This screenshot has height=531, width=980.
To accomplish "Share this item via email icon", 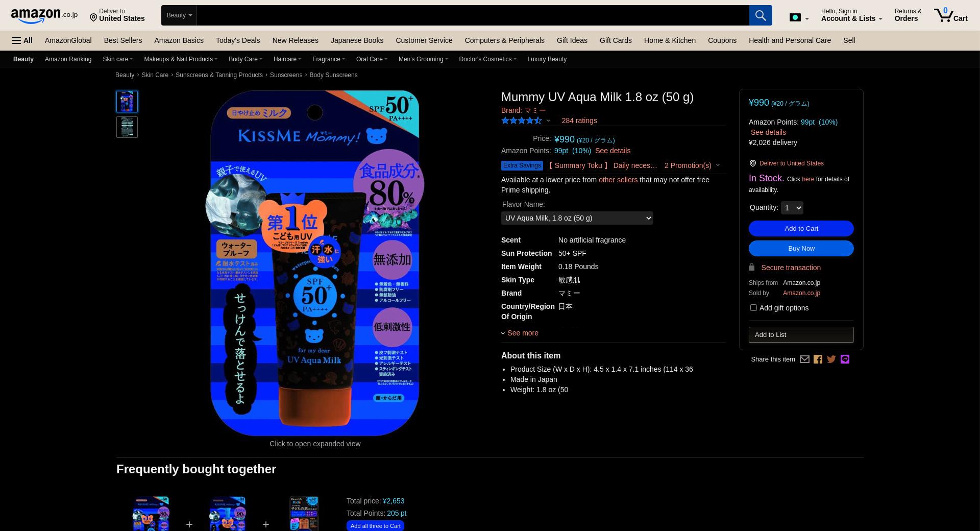I will (804, 359).
